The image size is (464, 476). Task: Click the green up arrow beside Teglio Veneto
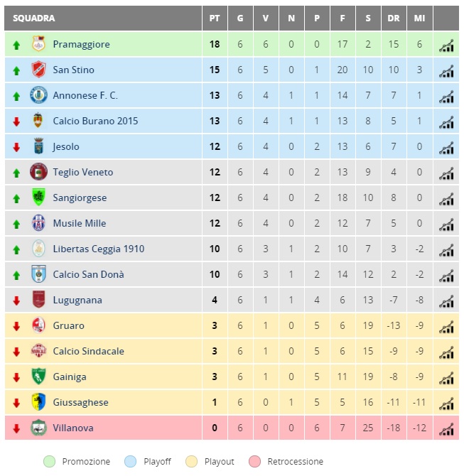[16, 173]
